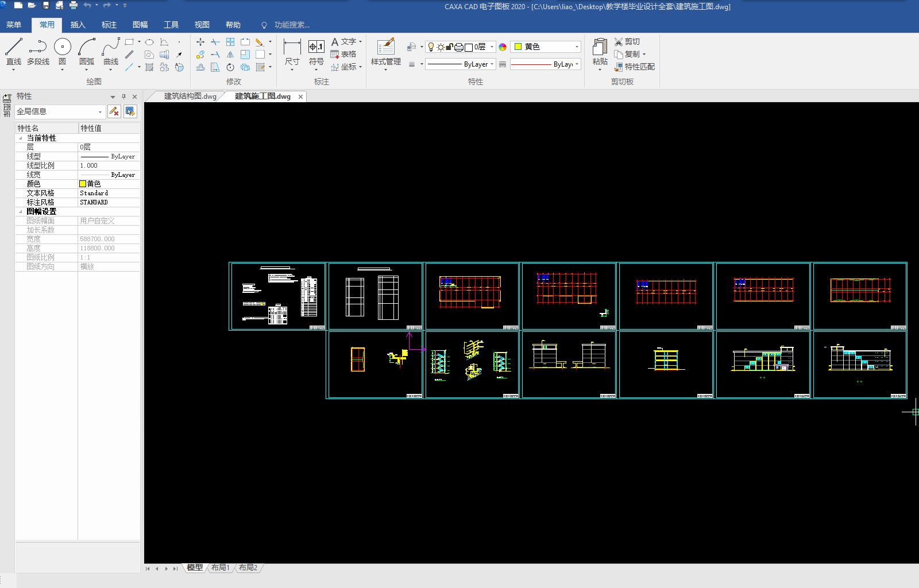Viewport: 919px width, 588px height.
Task: Click the color wheel icon
Action: coord(503,47)
